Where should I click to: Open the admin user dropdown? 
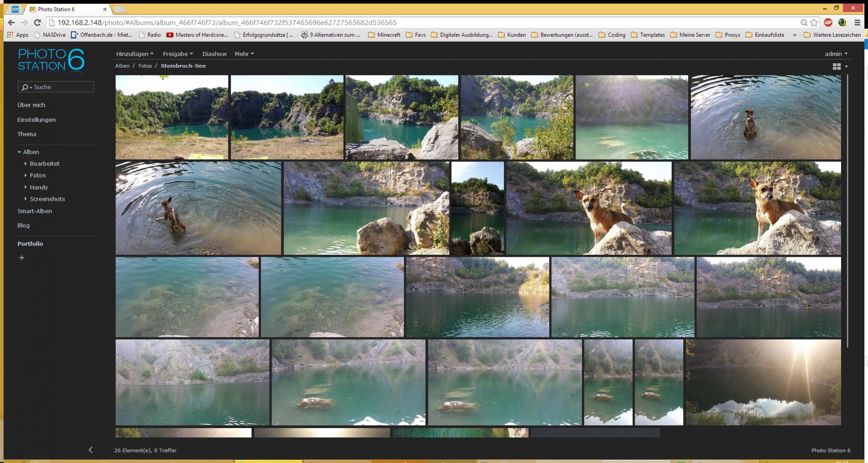[x=836, y=54]
